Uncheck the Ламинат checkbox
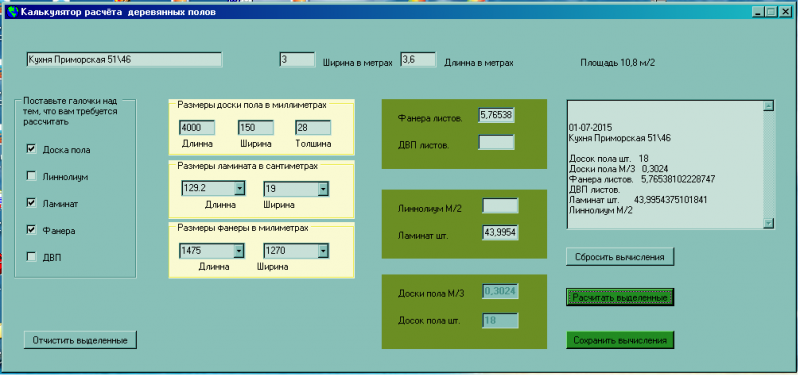 31,203
